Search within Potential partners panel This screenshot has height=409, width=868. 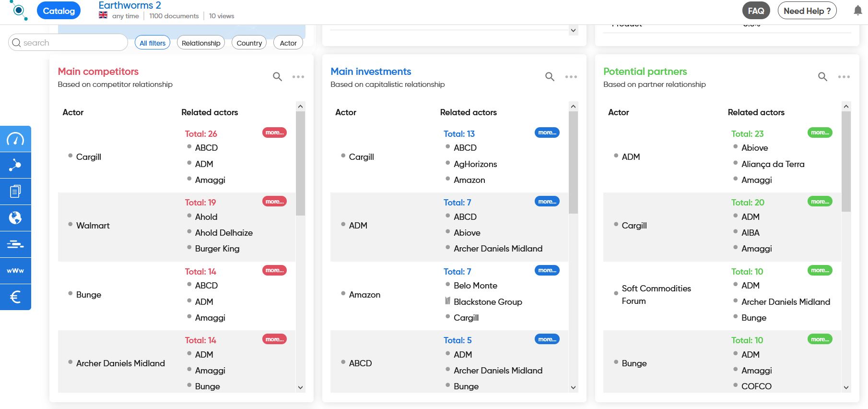[x=823, y=76]
